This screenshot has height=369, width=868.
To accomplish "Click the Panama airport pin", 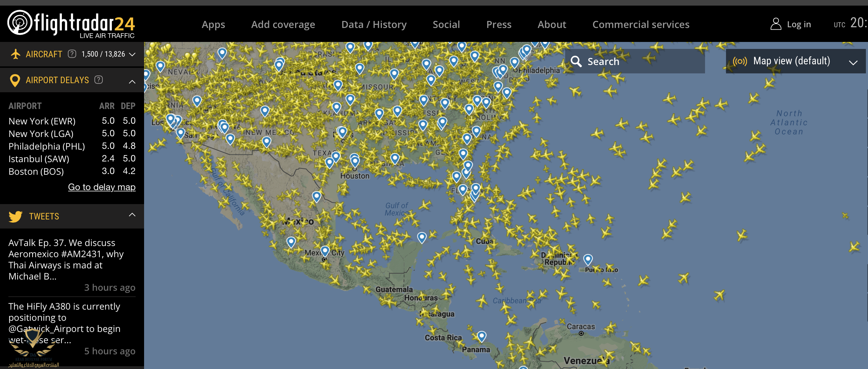I will (482, 337).
